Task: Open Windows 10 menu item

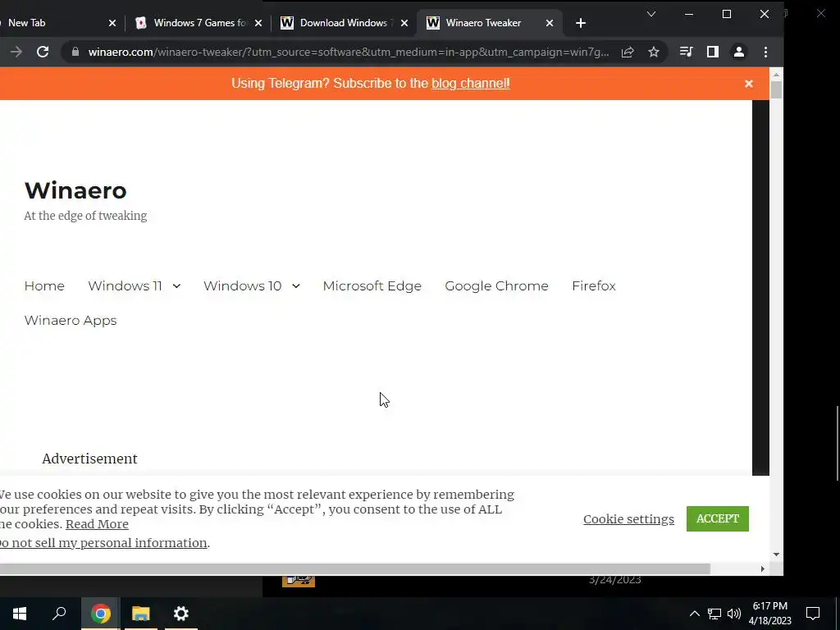Action: 242,285
